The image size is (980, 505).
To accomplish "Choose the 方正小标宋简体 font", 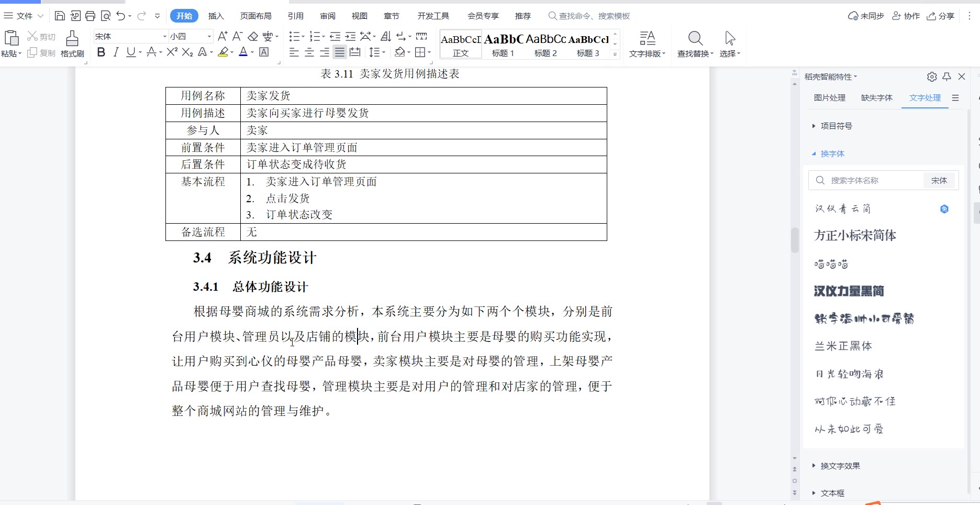I will coord(855,236).
